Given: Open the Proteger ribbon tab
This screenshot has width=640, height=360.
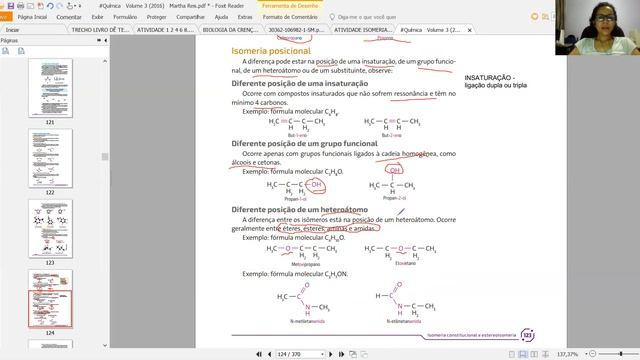Looking at the screenshot, I should [156, 17].
